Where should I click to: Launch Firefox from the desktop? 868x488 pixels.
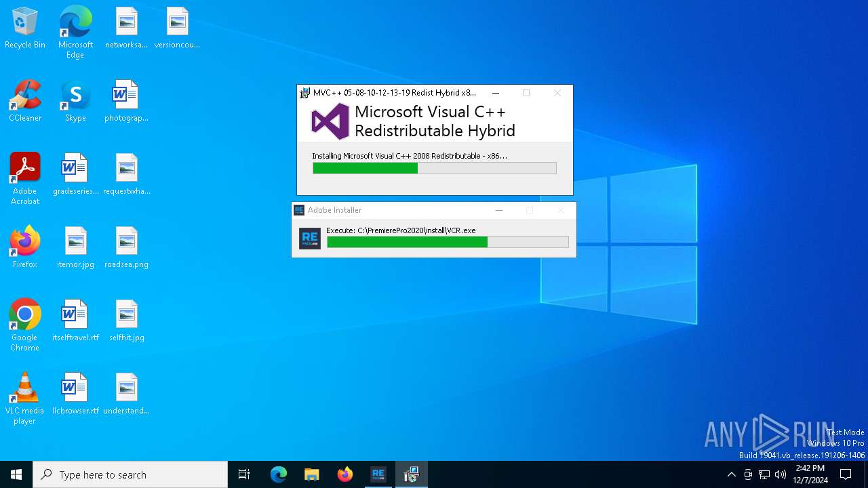(x=25, y=248)
